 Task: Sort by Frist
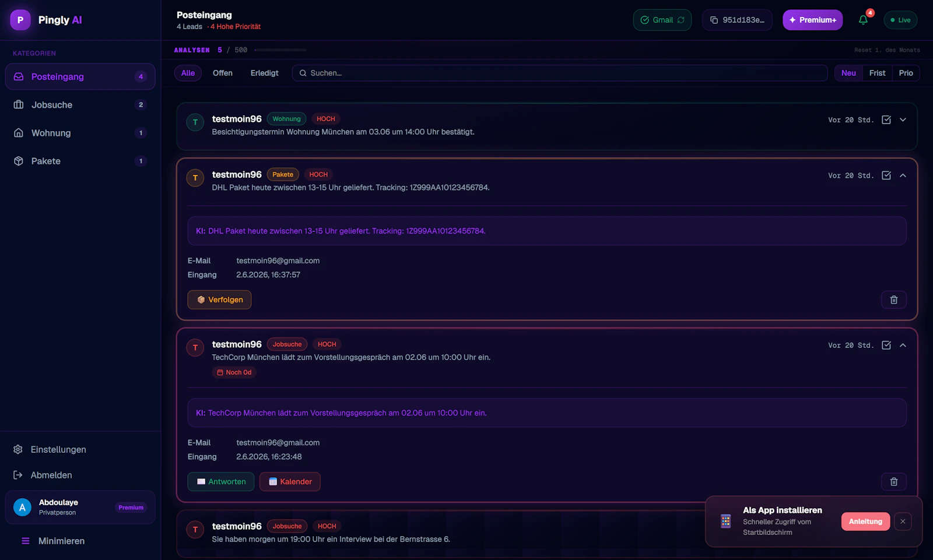click(877, 73)
